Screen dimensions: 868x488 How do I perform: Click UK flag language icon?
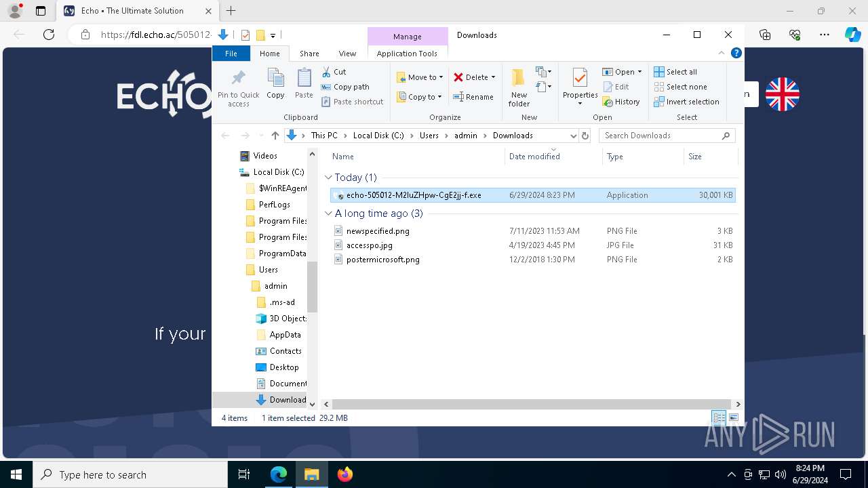click(783, 94)
